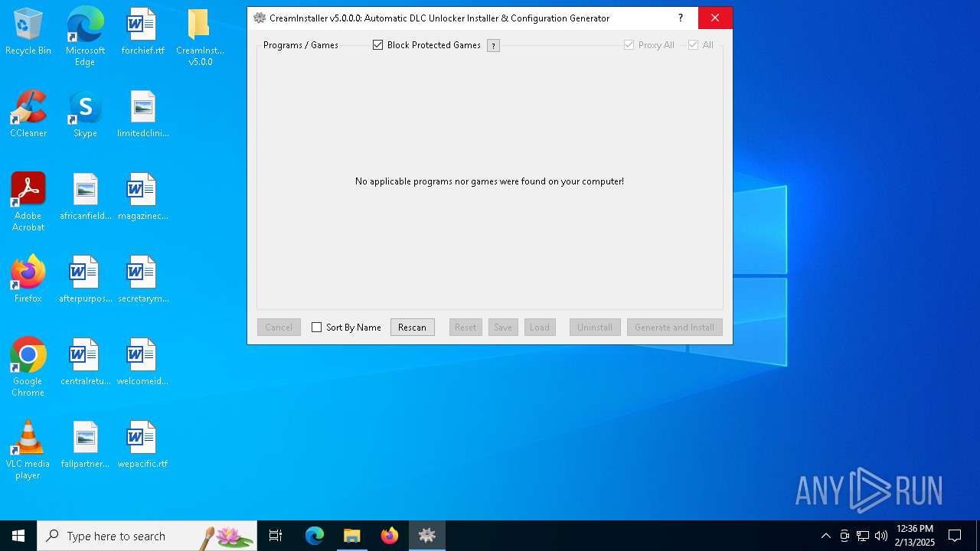Toggle the All checkbox

(693, 45)
